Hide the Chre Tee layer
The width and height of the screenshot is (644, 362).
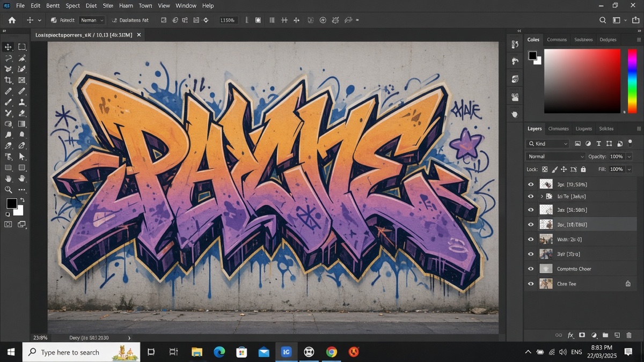[531, 284]
